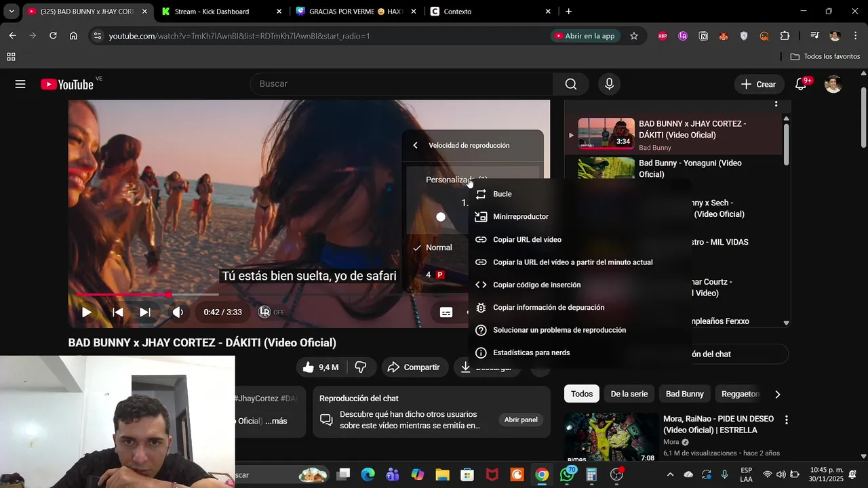Open the purple LR extension icon
The height and width of the screenshot is (488, 868).
tap(683, 36)
